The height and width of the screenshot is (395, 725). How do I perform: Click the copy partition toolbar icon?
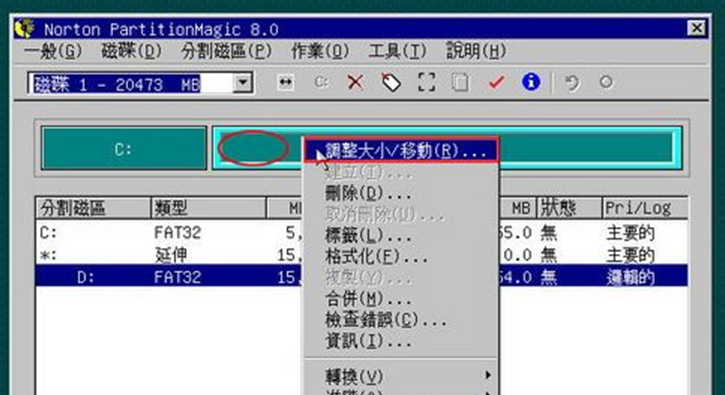click(460, 83)
